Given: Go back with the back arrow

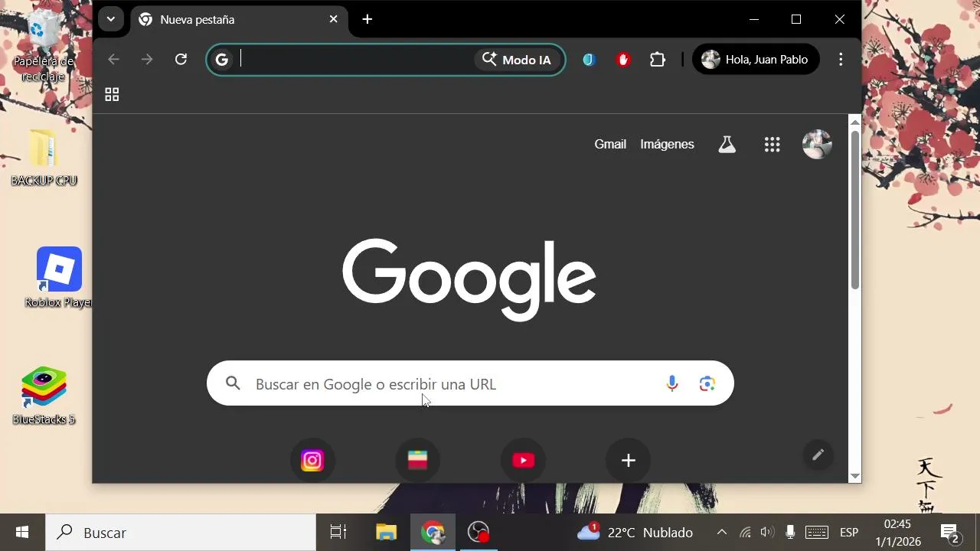Looking at the screenshot, I should (113, 60).
